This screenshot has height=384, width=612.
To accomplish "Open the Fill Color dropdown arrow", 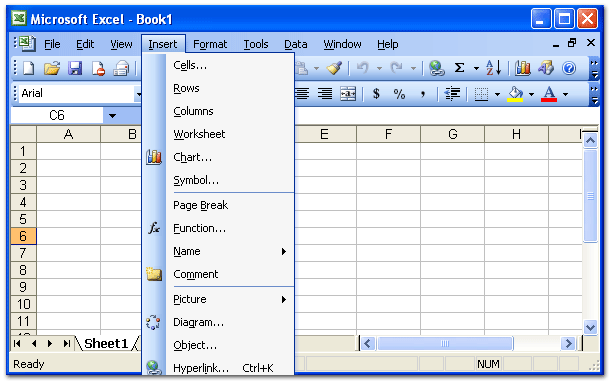I will (x=531, y=94).
